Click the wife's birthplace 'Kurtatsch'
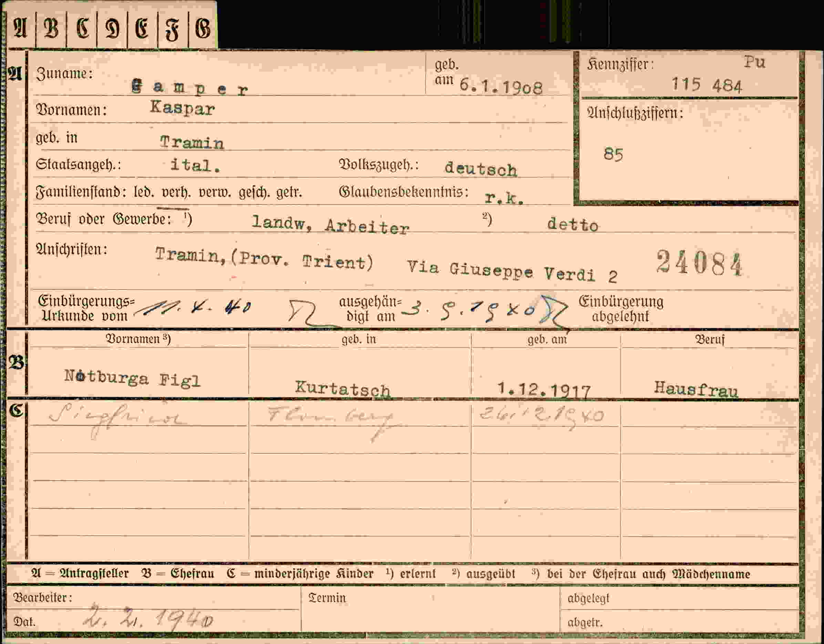 (342, 388)
